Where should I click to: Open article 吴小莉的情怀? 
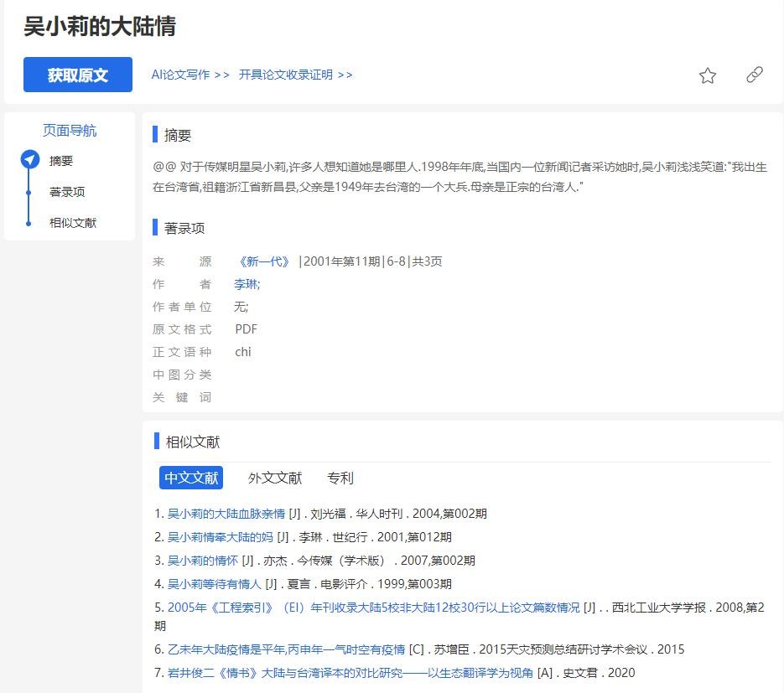pos(203,561)
